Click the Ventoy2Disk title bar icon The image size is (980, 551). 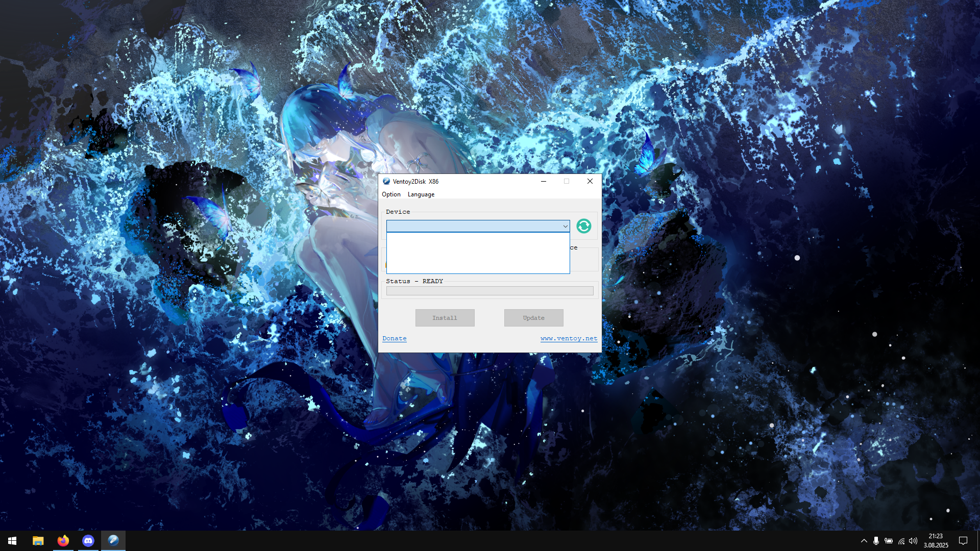[x=386, y=182]
